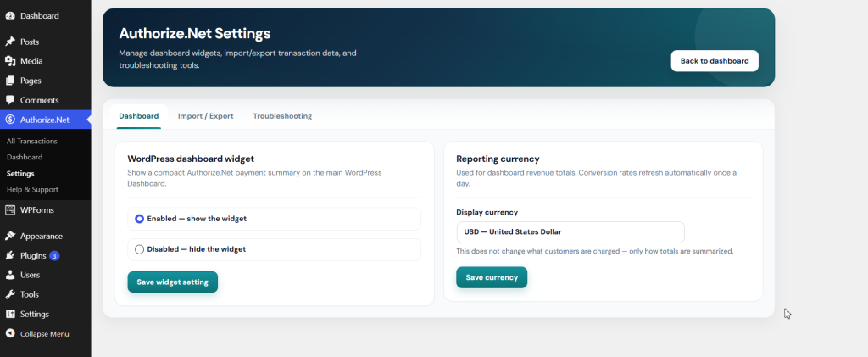Open Pages menu label
The width and height of the screenshot is (868, 357).
tap(31, 81)
